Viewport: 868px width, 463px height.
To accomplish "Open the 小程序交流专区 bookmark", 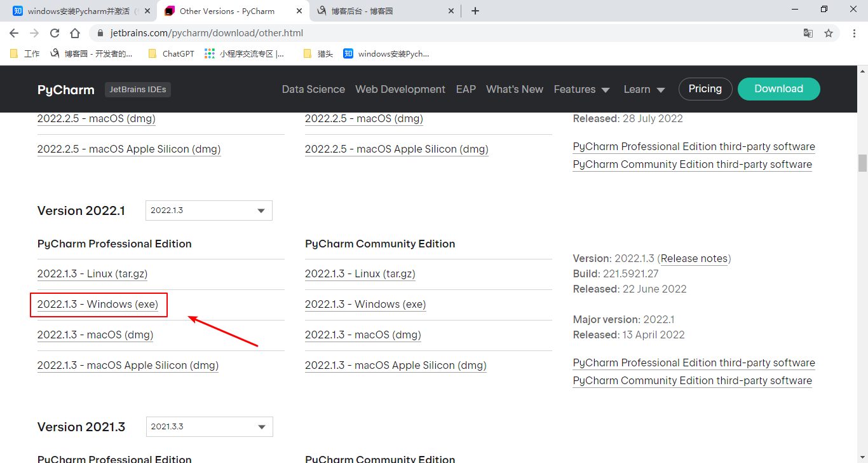I will [245, 54].
